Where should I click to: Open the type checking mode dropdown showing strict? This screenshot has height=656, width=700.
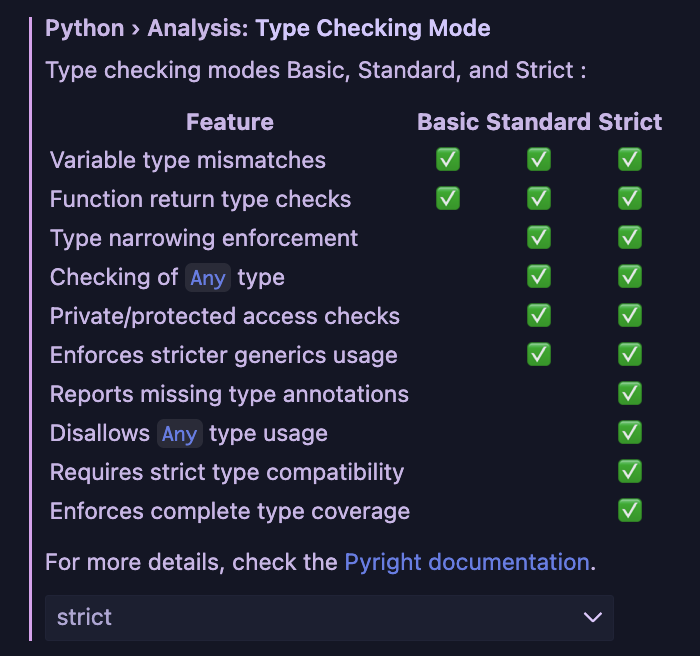(x=329, y=617)
